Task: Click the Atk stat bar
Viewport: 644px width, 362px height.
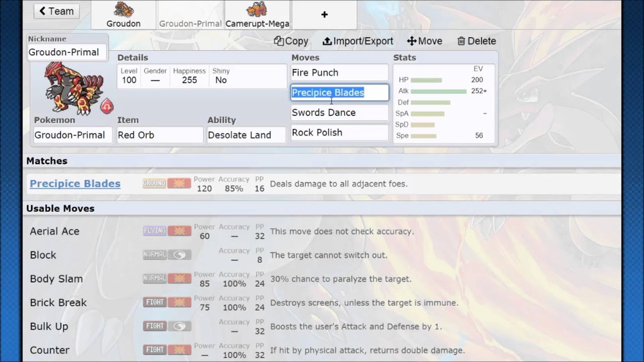Action: (x=439, y=92)
